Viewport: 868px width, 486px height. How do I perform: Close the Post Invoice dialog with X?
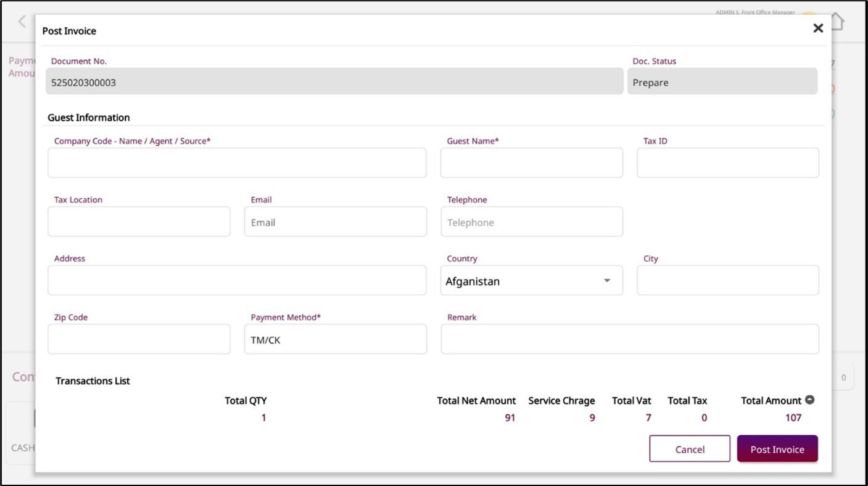point(818,28)
